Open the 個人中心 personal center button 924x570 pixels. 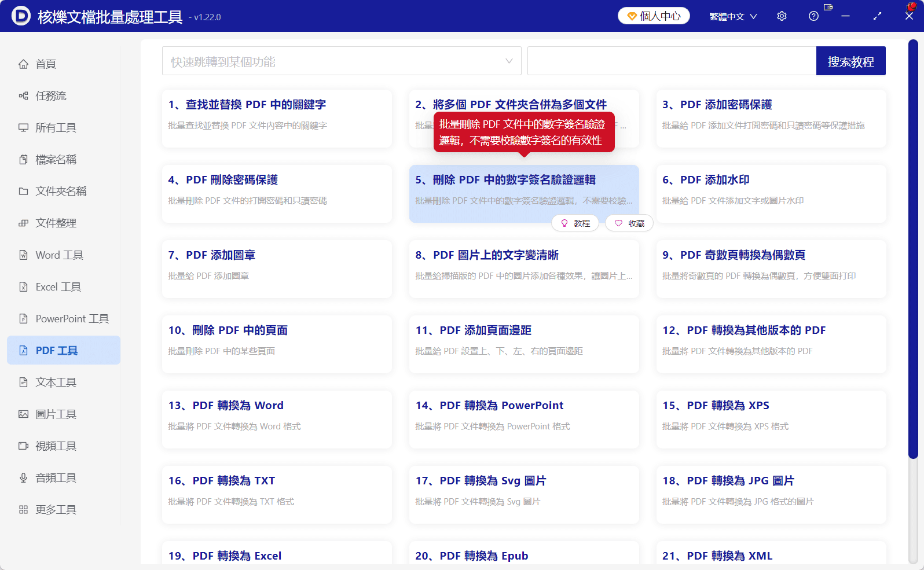654,16
